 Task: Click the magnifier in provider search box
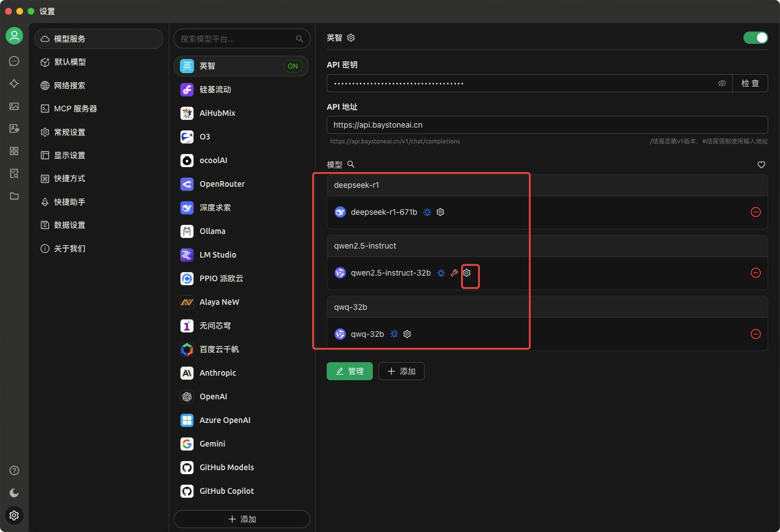[x=300, y=39]
